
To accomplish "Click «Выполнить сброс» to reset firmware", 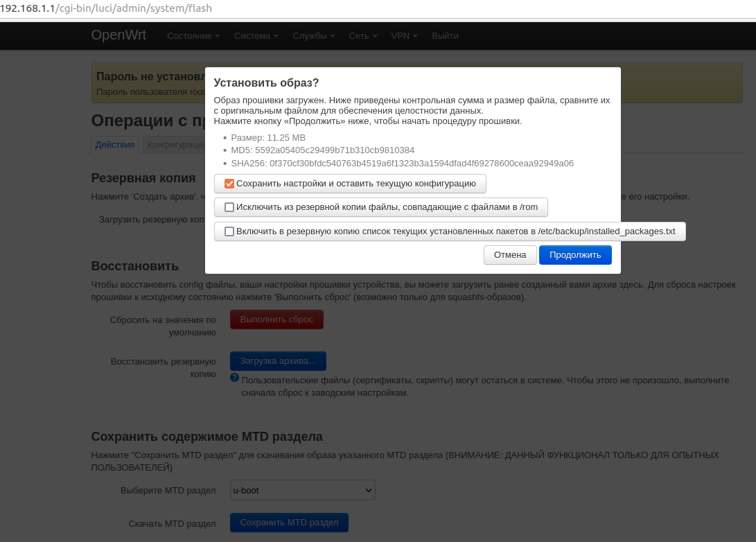I will coord(276,320).
